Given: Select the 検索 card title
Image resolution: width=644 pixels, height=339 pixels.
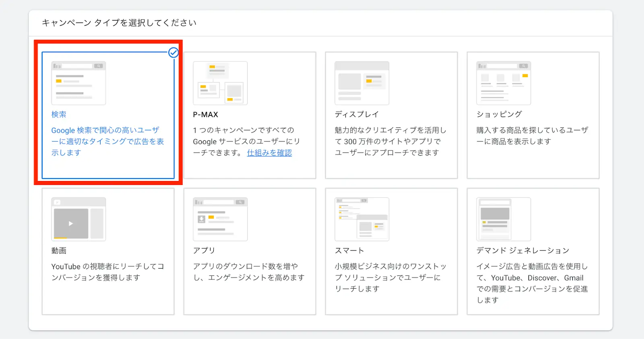Looking at the screenshot, I should tap(59, 114).
